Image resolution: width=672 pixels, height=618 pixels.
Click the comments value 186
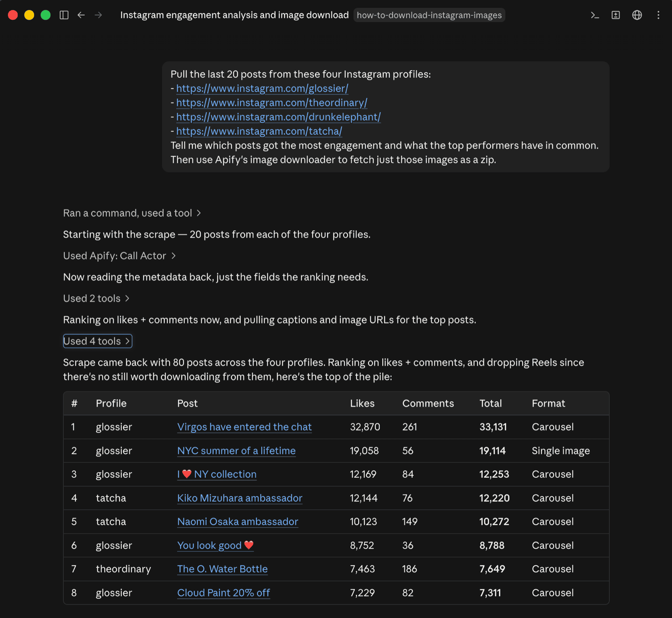pos(410,569)
